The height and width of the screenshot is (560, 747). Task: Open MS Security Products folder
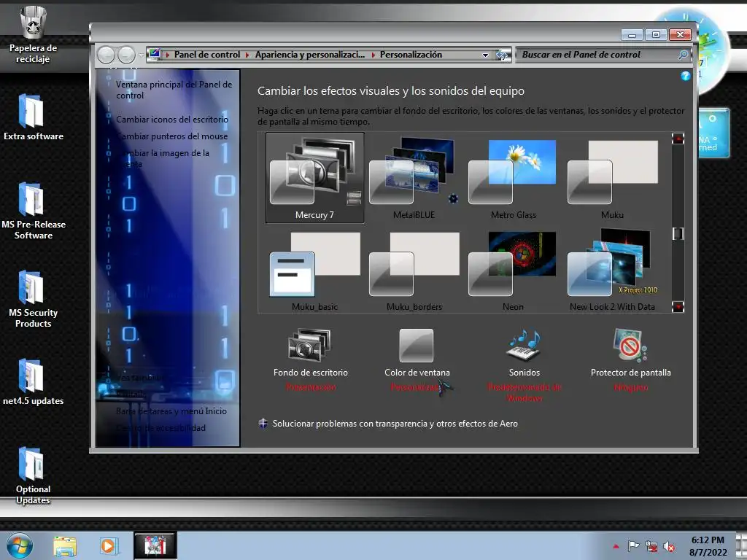(x=33, y=299)
